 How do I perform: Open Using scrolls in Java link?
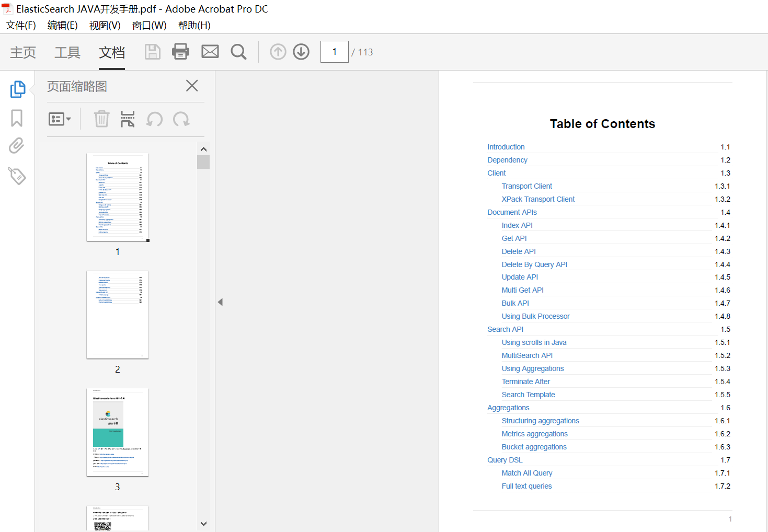tap(534, 342)
